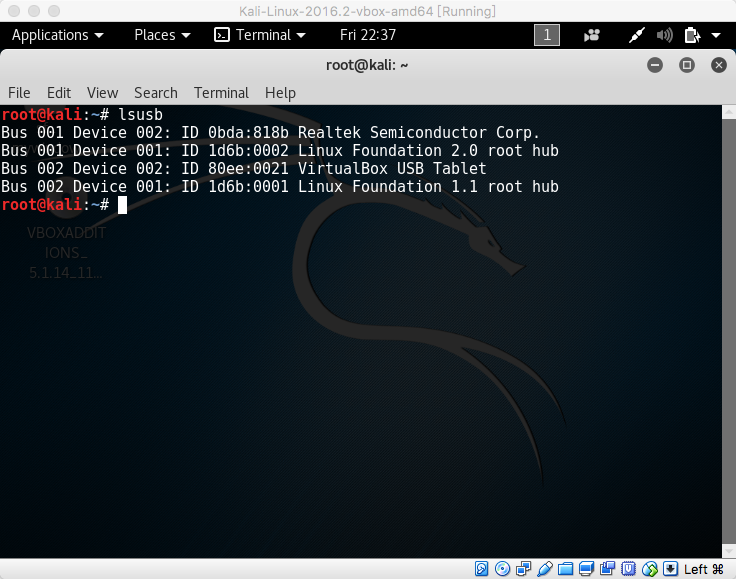Expand the system menu arrow at top right

tap(716, 35)
